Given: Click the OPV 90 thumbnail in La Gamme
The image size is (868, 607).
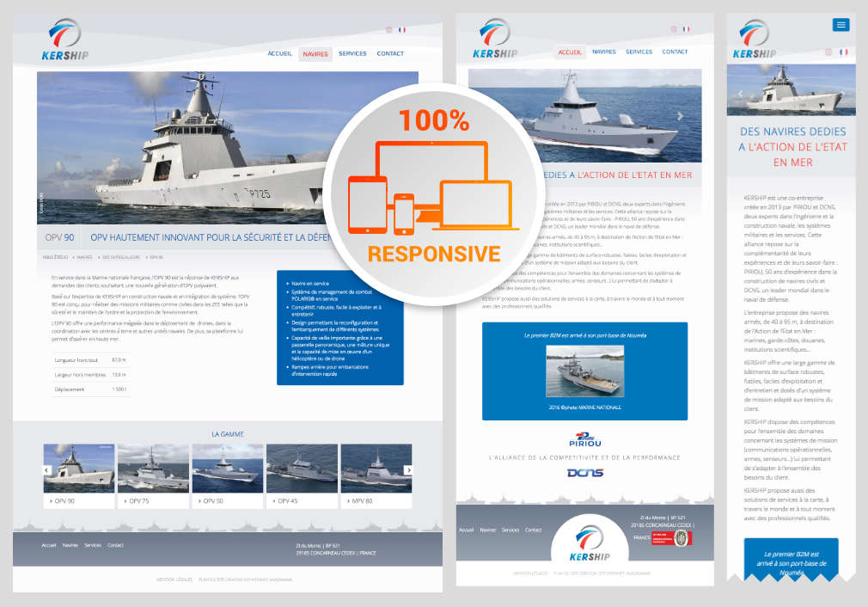Looking at the screenshot, I should coord(79,468).
